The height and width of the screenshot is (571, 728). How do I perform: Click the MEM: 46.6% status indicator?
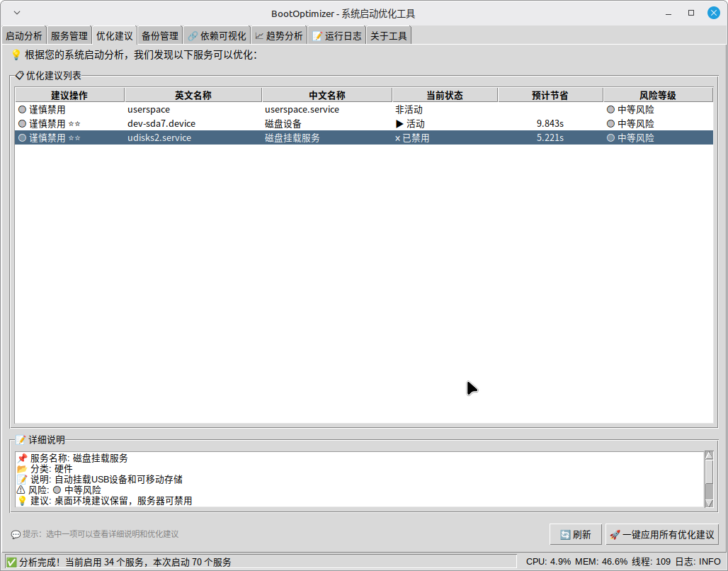pyautogui.click(x=601, y=562)
